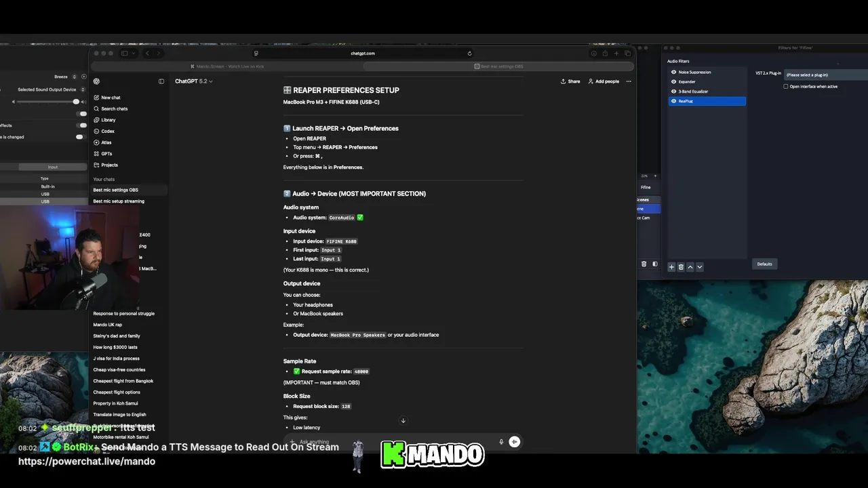Open VST 2.x Plug-in selection dropdown

pyautogui.click(x=826, y=75)
